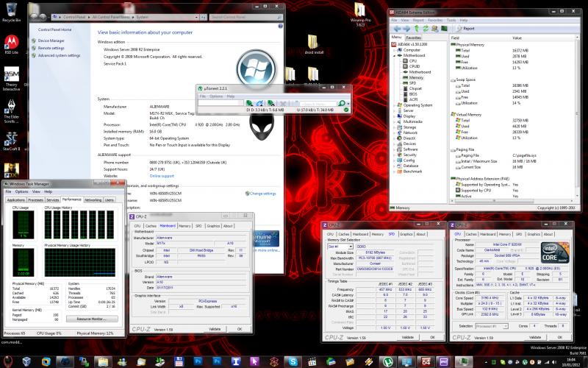Open the Winamp Pro folder on desktop
The height and width of the screenshot is (368, 588).
(x=359, y=14)
